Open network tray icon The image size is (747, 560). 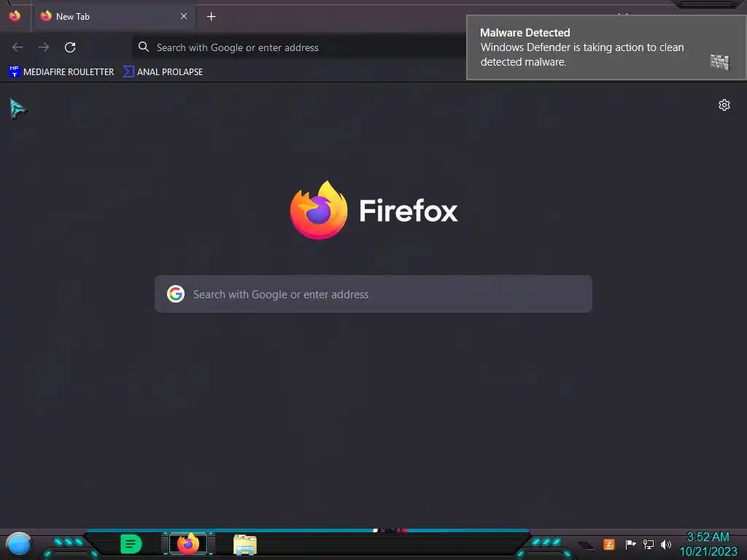point(649,544)
